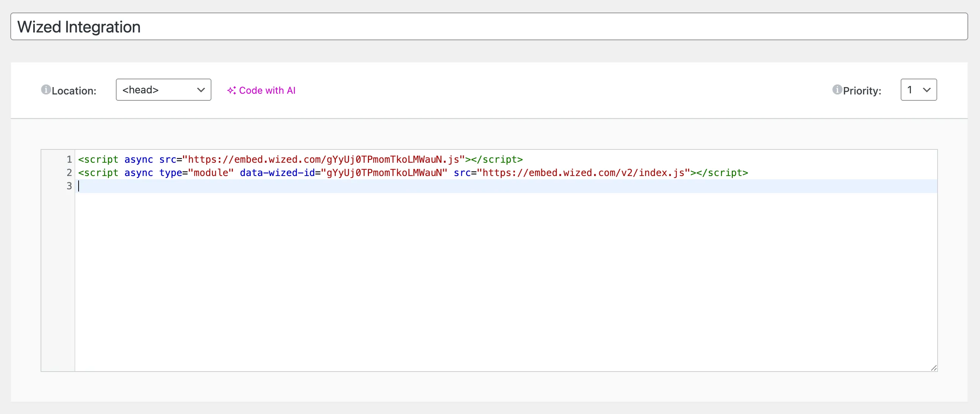
Task: Click the Location dropdown chevron arrow
Action: (x=200, y=90)
